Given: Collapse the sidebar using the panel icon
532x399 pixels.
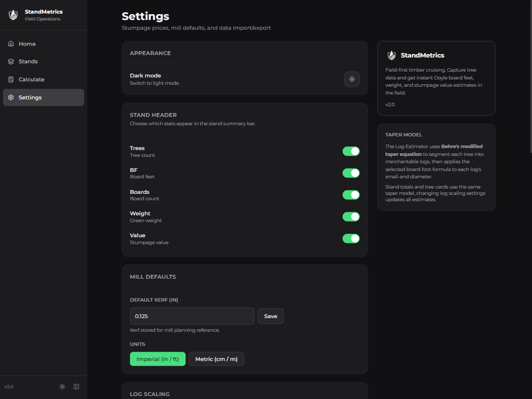Looking at the screenshot, I should pyautogui.click(x=76, y=387).
